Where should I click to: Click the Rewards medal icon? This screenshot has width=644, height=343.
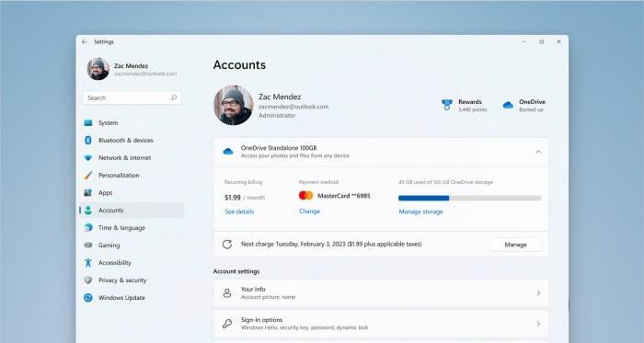tap(447, 105)
